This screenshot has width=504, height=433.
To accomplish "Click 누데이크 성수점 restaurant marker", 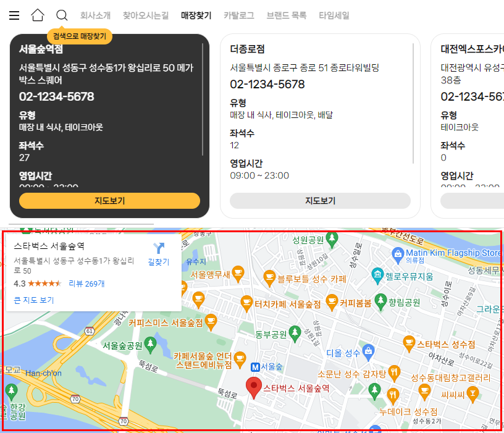I will 393,397.
